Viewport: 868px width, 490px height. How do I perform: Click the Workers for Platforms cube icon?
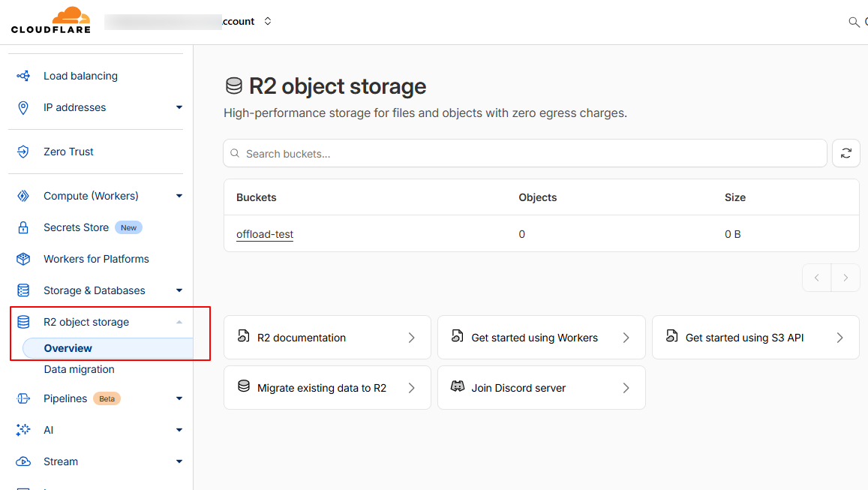pos(23,259)
